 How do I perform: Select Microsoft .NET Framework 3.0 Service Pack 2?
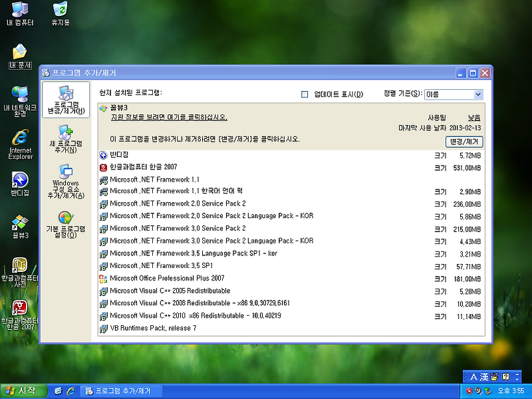pyautogui.click(x=291, y=229)
